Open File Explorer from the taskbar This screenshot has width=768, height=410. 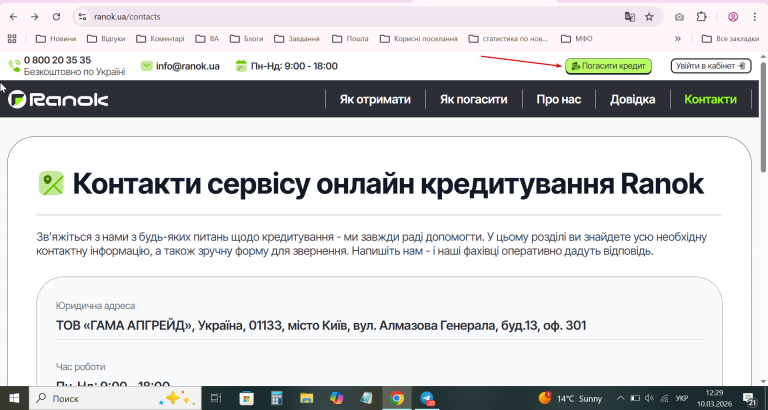coord(307,398)
